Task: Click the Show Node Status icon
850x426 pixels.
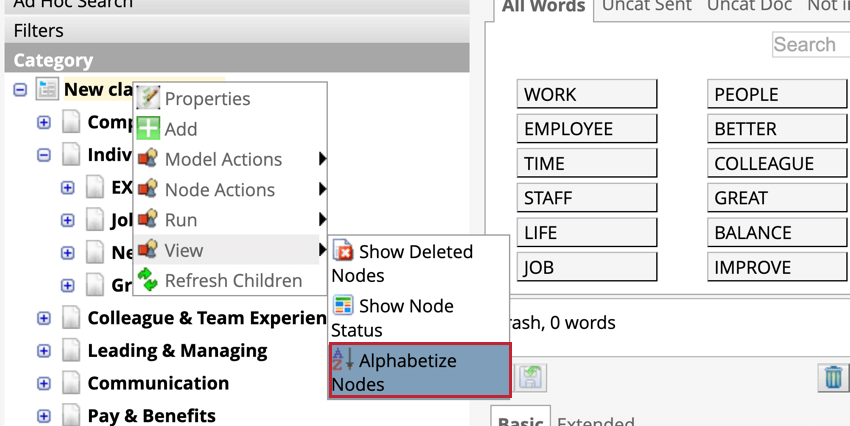Action: pyautogui.click(x=343, y=305)
